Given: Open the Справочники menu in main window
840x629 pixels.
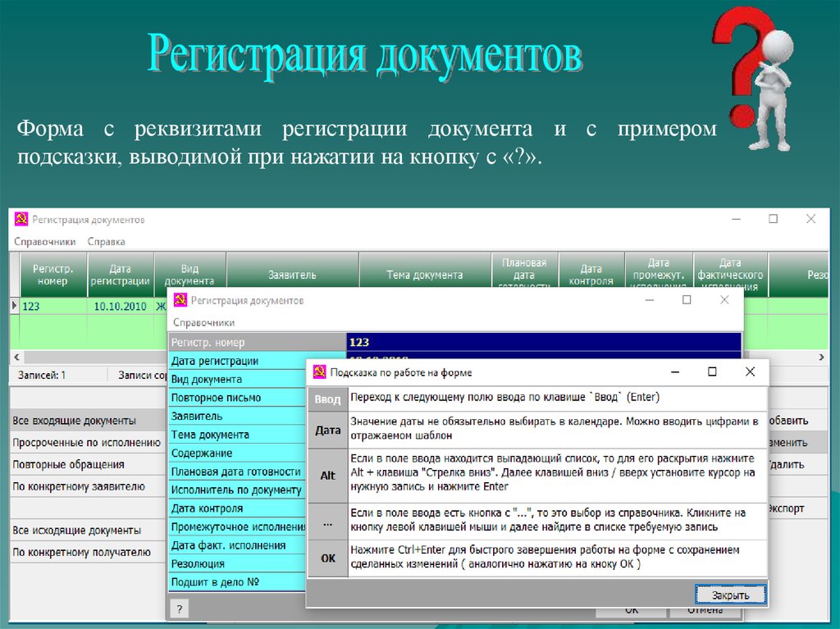Looking at the screenshot, I should [44, 242].
